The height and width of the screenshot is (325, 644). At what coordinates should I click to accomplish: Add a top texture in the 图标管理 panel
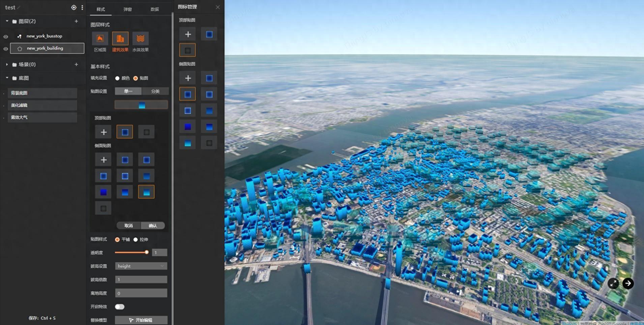(188, 34)
